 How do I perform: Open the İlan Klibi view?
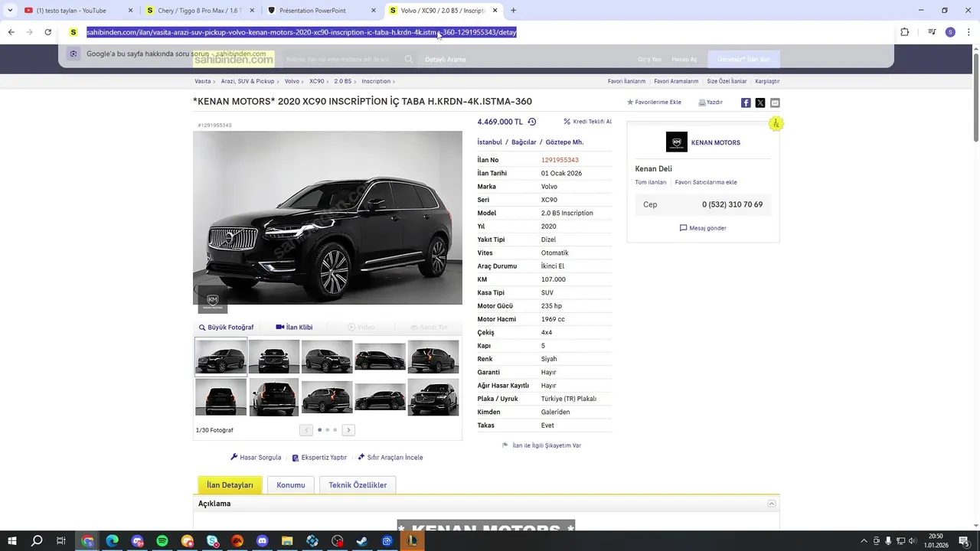tap(295, 327)
